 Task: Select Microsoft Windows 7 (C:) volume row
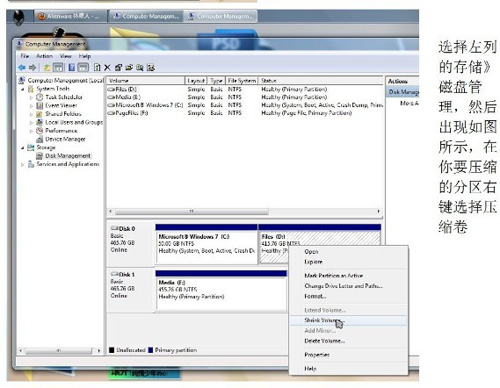(x=245, y=105)
